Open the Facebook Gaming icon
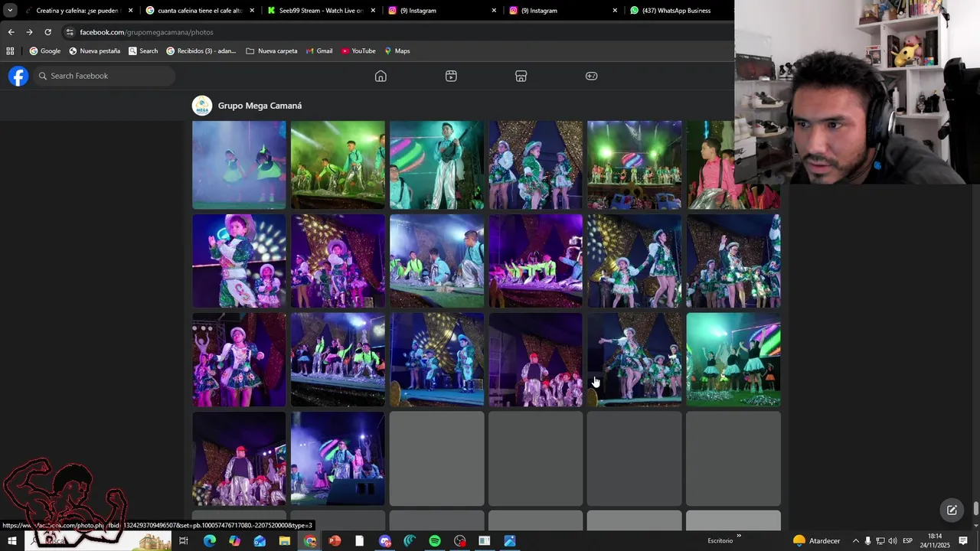This screenshot has height=551, width=980. click(591, 76)
